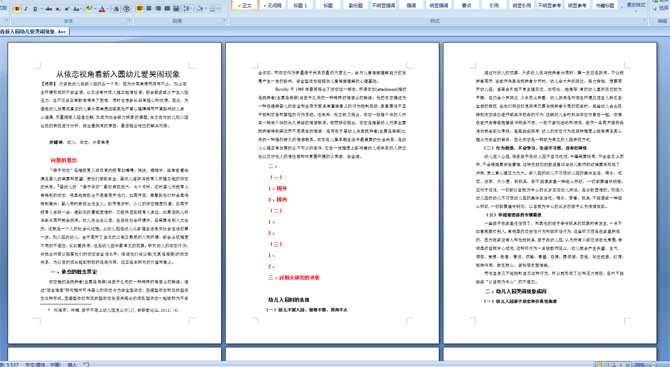Screen dimensions: 670x367
Task: Open the document tab ending in .doc
Action: point(34,32)
